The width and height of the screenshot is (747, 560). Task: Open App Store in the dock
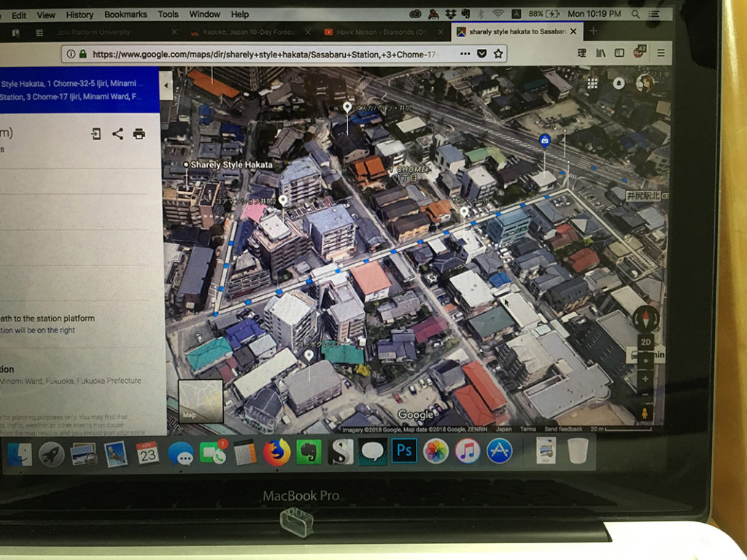(x=499, y=451)
